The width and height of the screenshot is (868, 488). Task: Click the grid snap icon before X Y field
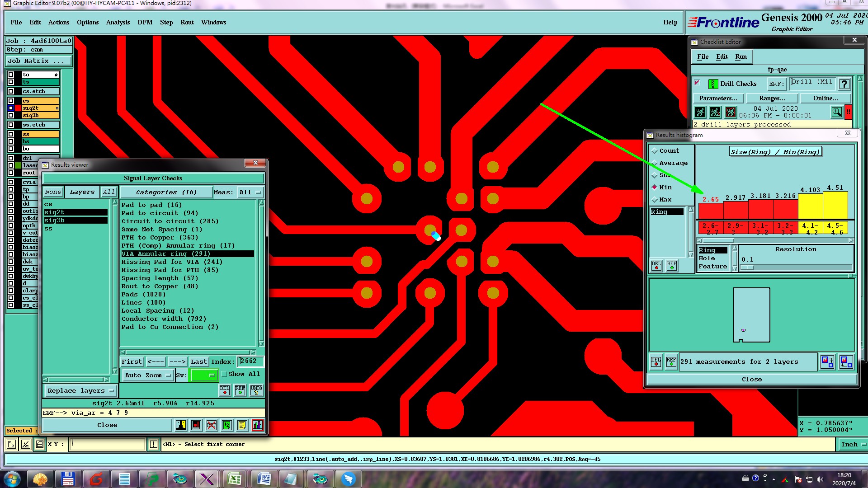click(40, 444)
